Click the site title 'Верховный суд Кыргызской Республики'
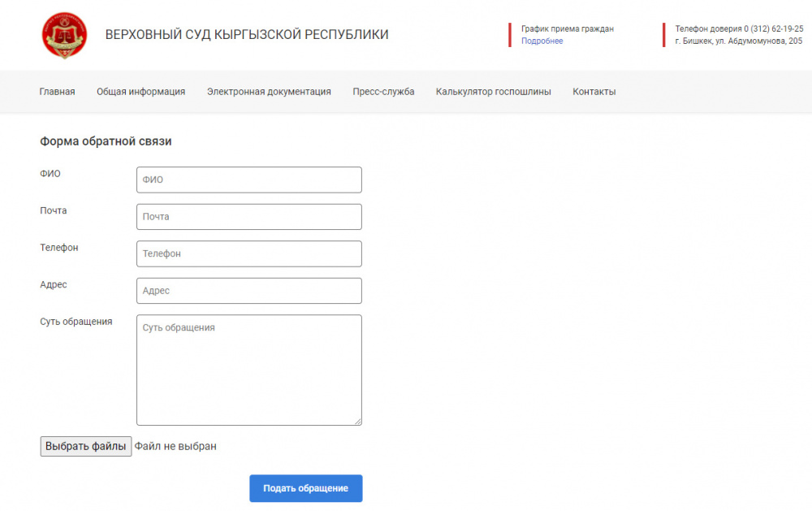Screen dimensions: 812x511 247,35
